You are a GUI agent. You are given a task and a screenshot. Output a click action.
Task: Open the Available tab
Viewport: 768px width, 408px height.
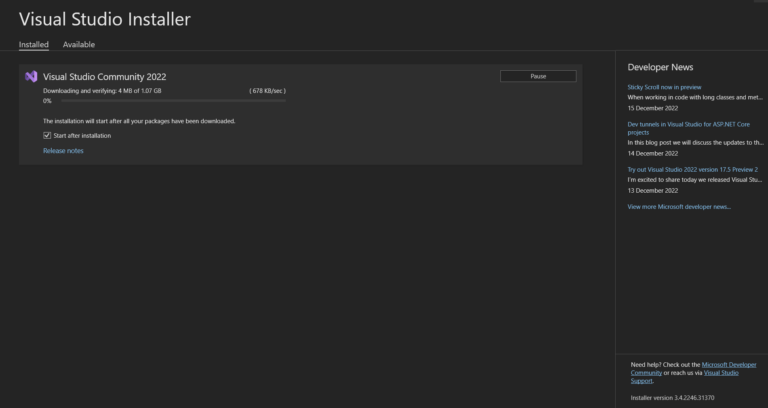click(x=79, y=45)
